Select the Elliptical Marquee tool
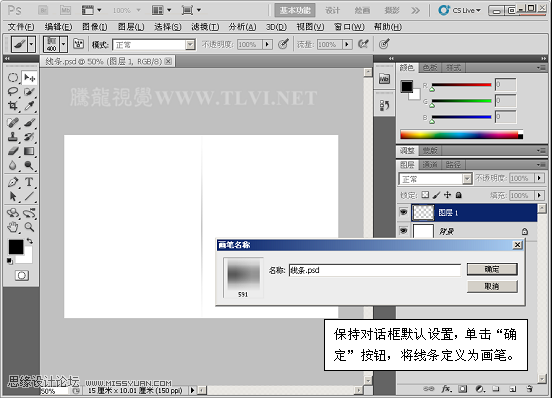The height and width of the screenshot is (398, 552). tap(13, 77)
